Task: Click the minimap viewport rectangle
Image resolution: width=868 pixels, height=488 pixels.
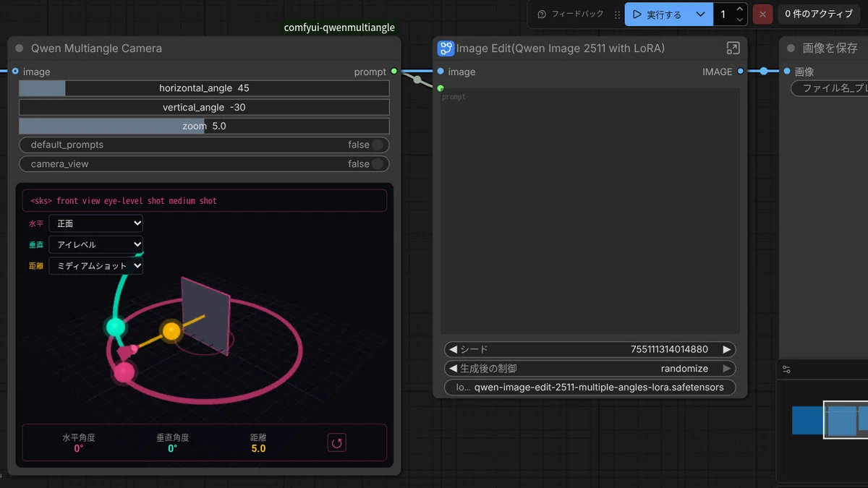Action: tap(846, 419)
